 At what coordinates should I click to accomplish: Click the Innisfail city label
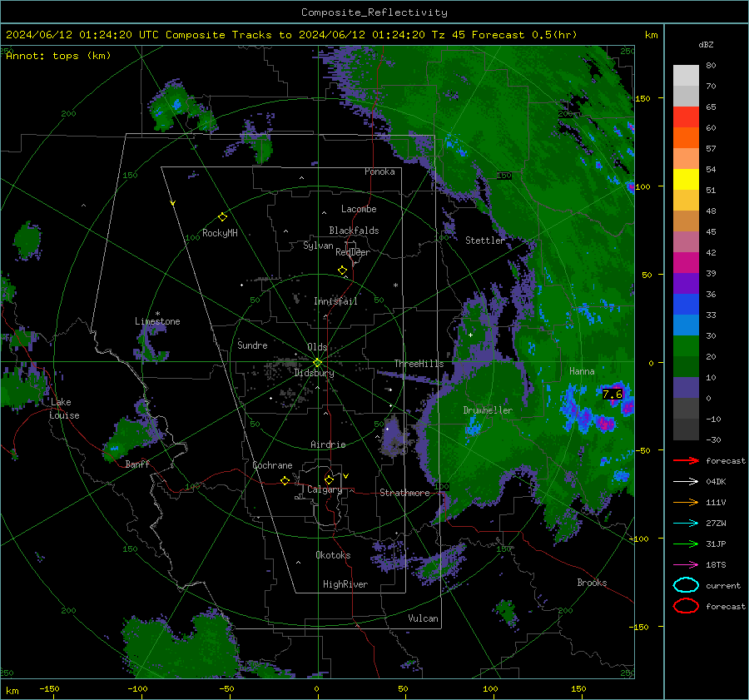pos(335,301)
